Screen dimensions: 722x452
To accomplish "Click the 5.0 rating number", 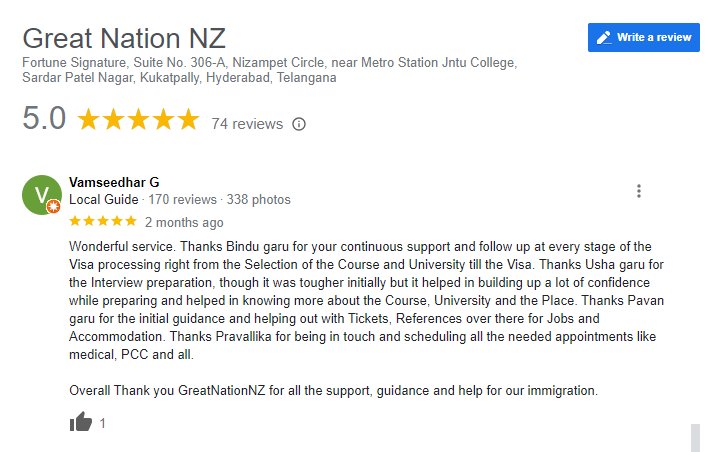I will (x=44, y=120).
